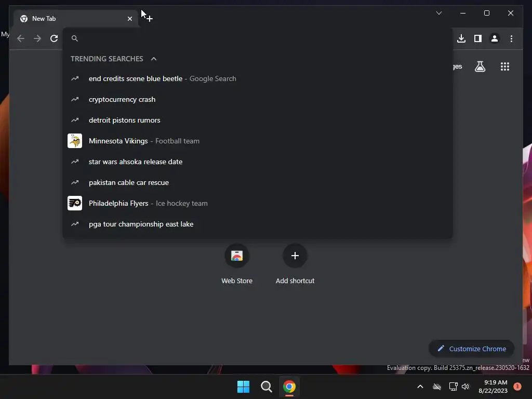Toggle the side panel icon
This screenshot has height=399, width=532.
(478, 38)
